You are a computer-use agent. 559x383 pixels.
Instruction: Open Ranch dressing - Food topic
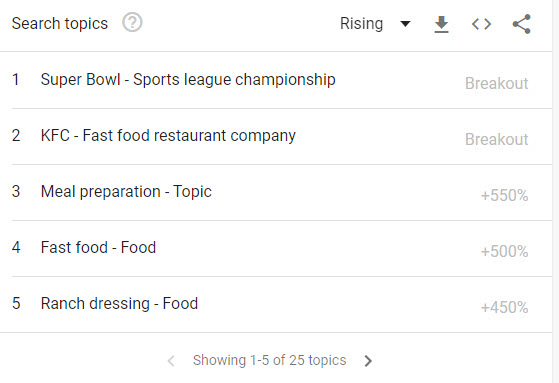coord(119,303)
